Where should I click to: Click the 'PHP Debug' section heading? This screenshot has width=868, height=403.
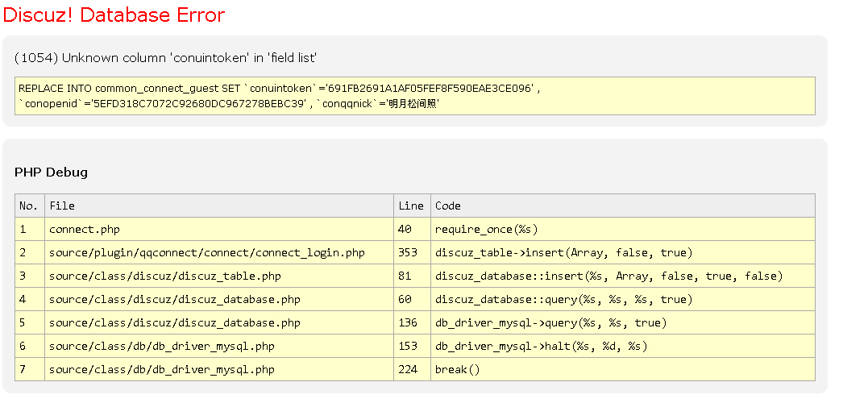[51, 172]
